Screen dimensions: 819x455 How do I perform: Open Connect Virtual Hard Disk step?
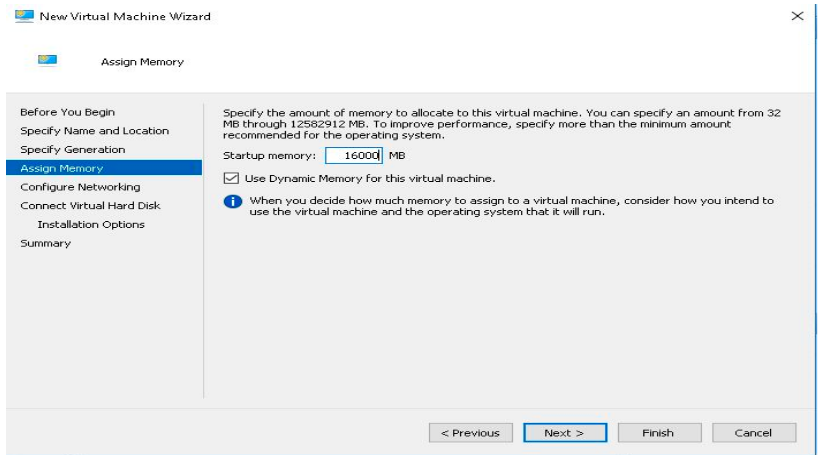pos(90,206)
